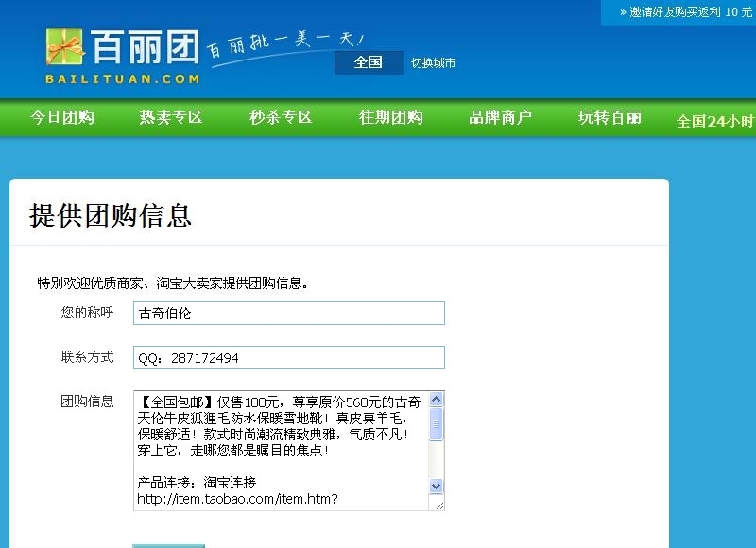Click the » arrow beside the rebate link
This screenshot has width=756, height=548.
click(x=623, y=14)
